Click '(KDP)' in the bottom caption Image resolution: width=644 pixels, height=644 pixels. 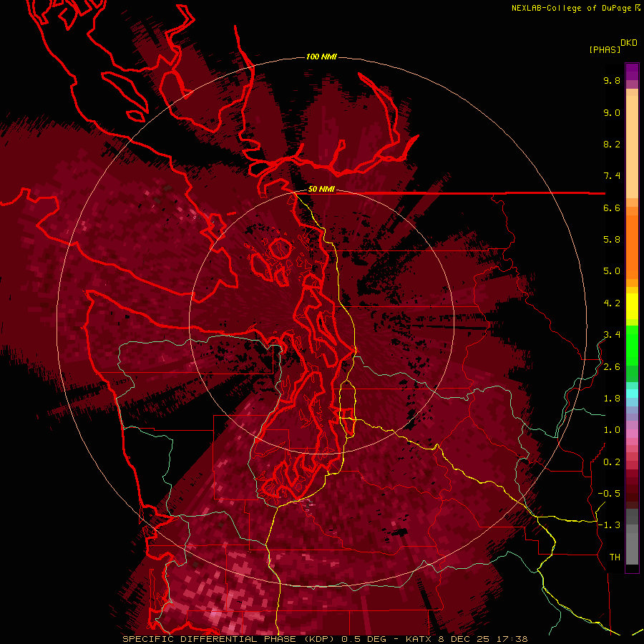tap(318, 639)
